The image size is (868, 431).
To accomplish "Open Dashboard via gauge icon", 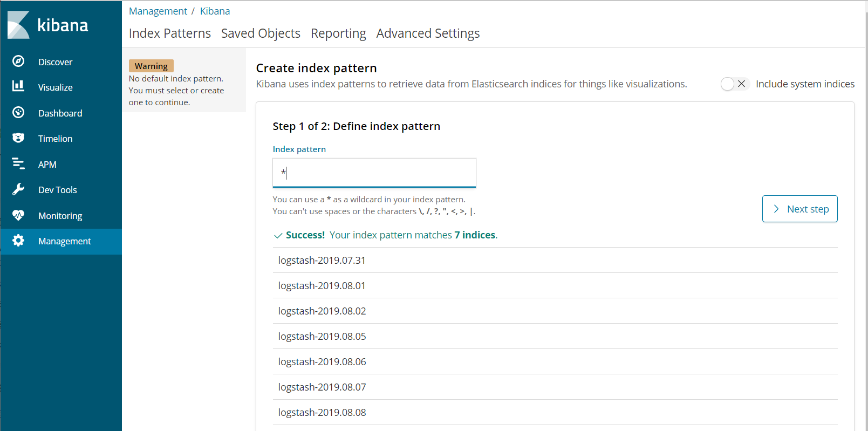I will pyautogui.click(x=18, y=112).
